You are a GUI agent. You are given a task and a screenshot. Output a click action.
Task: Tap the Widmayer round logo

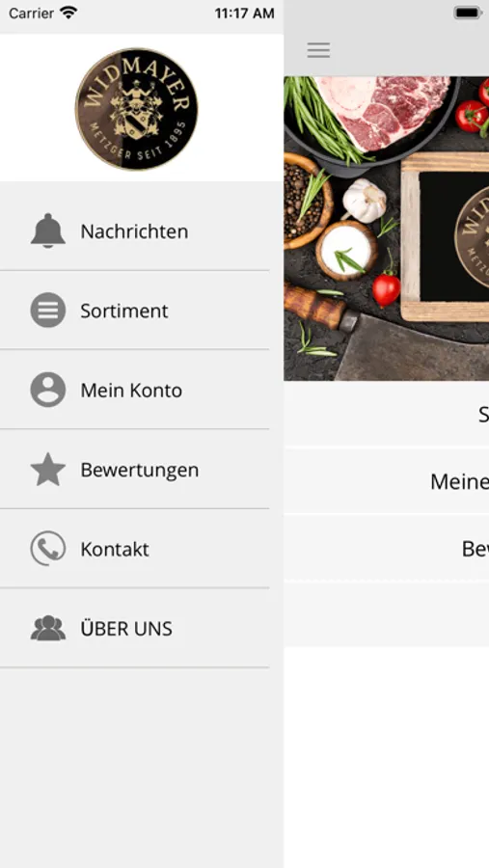136,109
